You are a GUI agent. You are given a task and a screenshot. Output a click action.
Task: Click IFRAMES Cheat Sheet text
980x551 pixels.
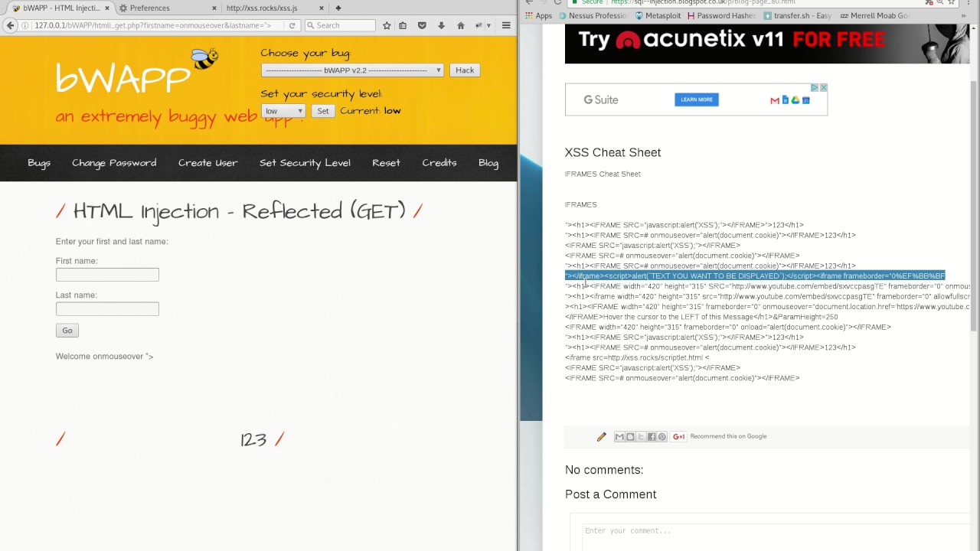tap(603, 174)
